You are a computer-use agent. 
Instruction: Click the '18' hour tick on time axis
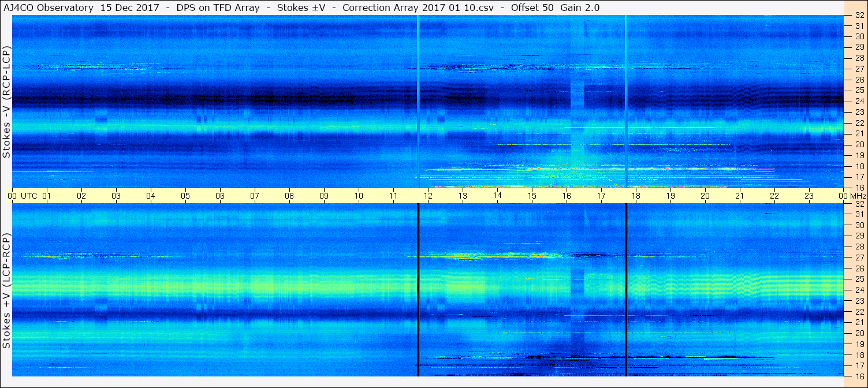(636, 196)
